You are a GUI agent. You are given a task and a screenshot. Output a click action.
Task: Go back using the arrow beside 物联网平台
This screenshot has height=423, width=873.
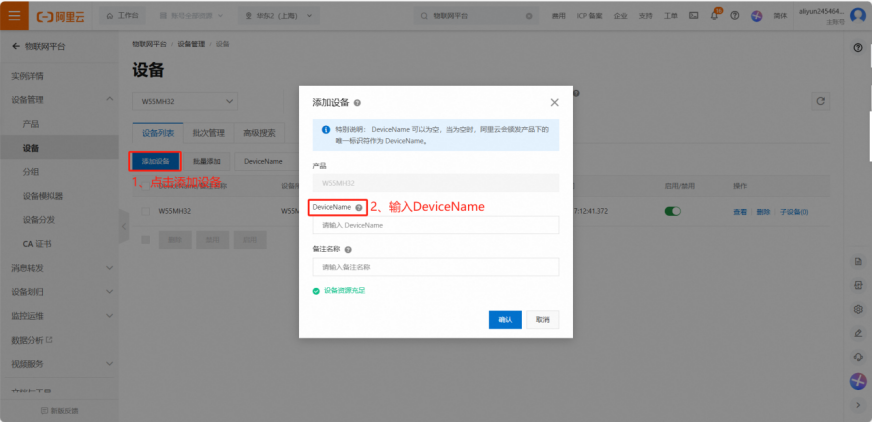(x=16, y=47)
